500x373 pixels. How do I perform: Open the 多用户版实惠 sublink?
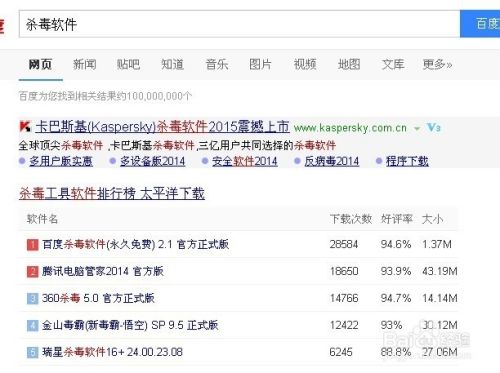[x=61, y=161]
